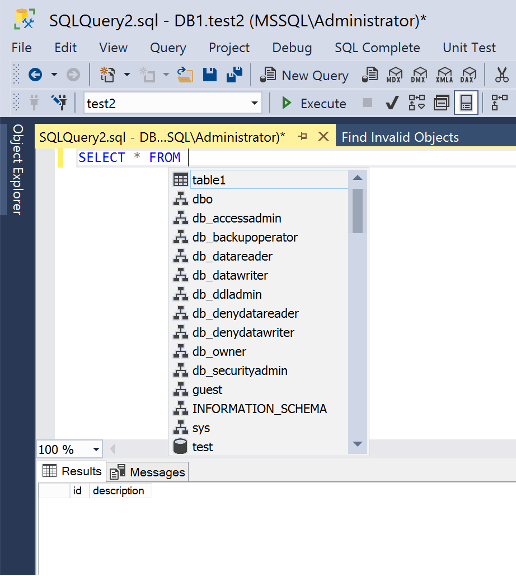
Task: Open the dropdown arrow beside New Project
Action: (127, 75)
